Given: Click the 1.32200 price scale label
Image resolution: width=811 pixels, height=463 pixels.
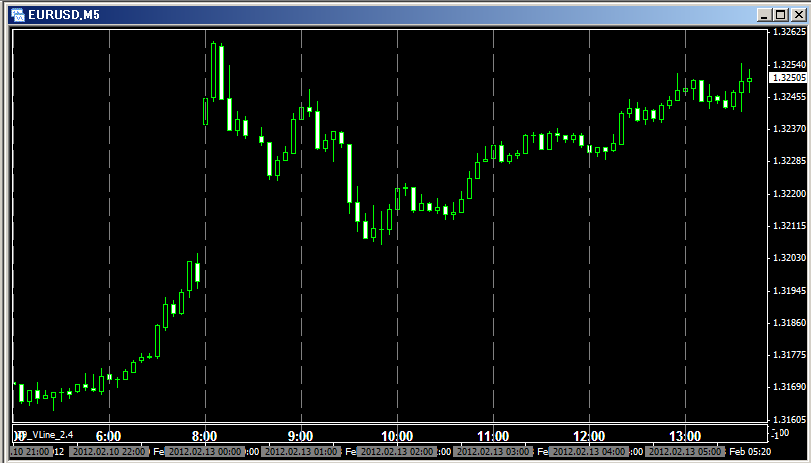Looking at the screenshot, I should point(787,193).
